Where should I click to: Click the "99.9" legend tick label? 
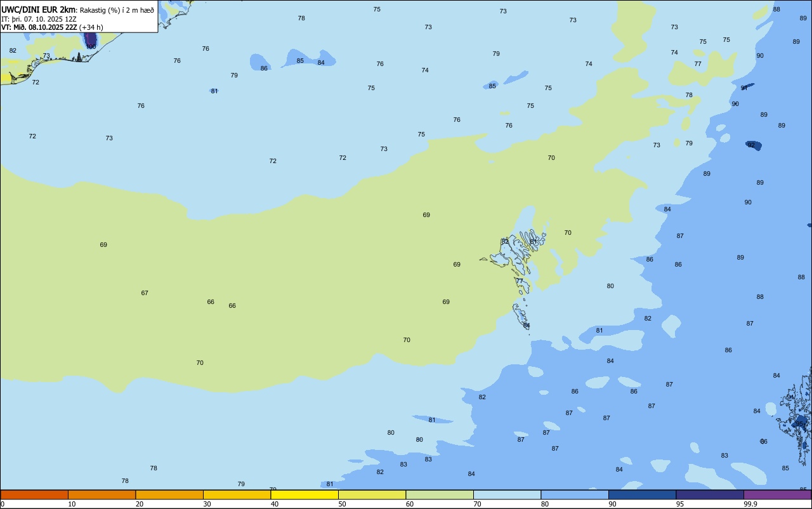(750, 504)
